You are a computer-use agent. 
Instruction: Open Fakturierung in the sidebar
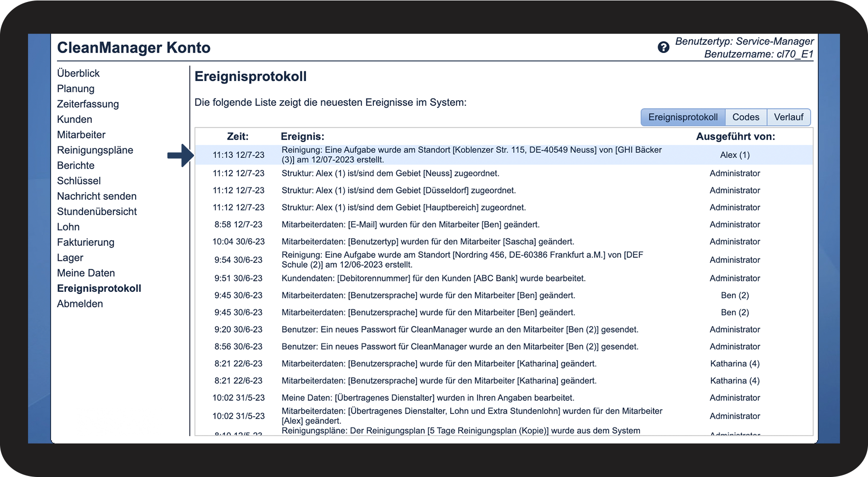(x=85, y=242)
